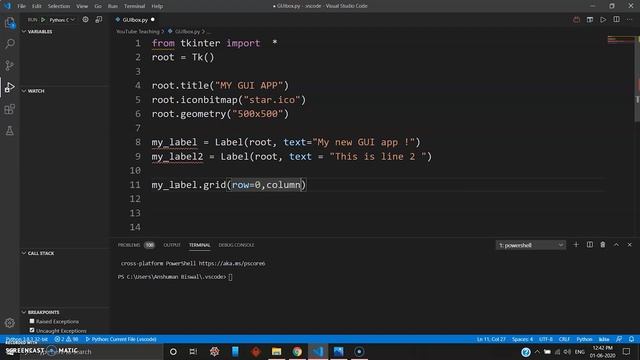Open the Search view in activity bar
The image size is (640, 360).
pyautogui.click(x=10, y=44)
